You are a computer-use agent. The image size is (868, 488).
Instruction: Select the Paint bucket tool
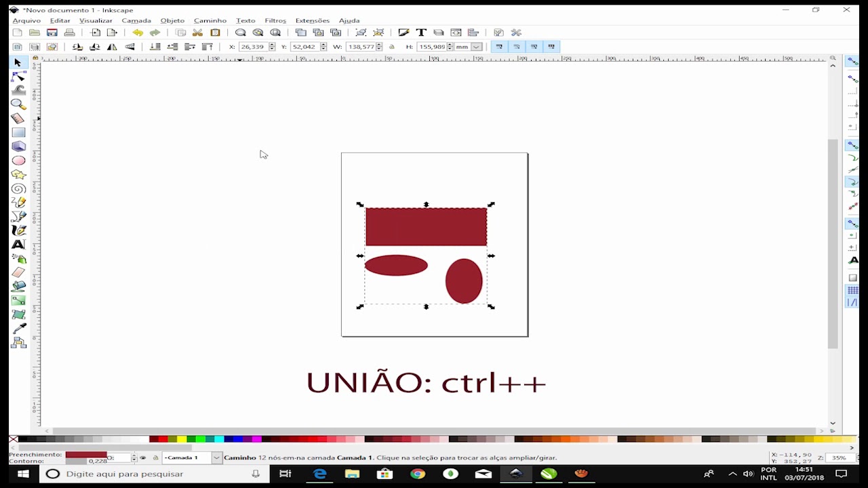click(x=18, y=287)
